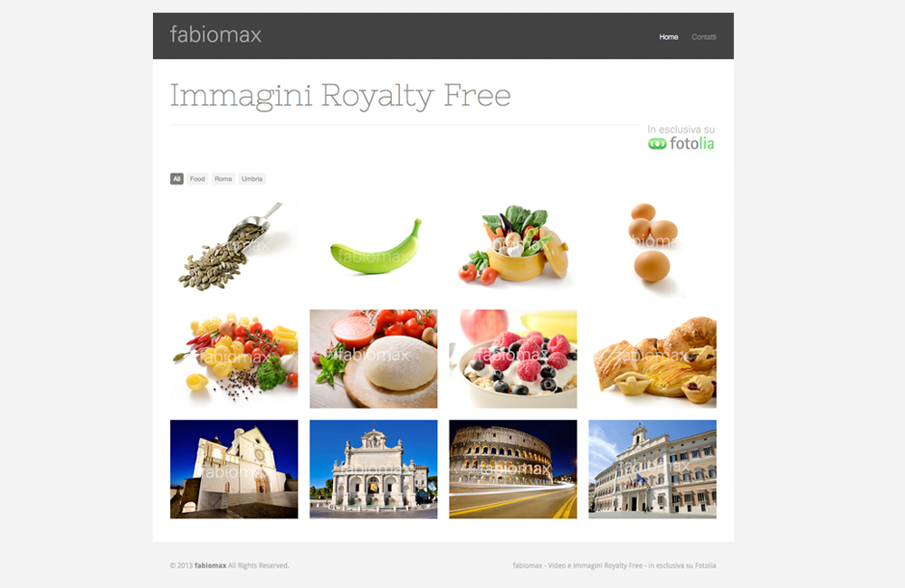View the palace with flags photo

[653, 469]
